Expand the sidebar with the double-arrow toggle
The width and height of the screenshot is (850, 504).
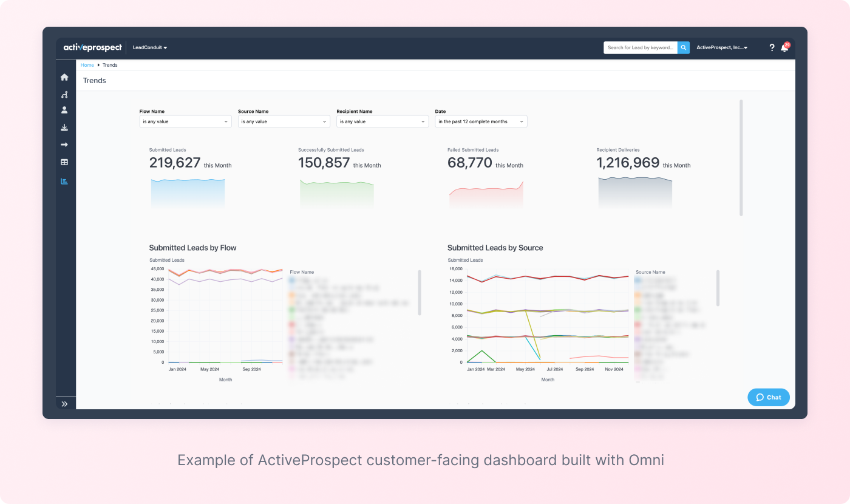pos(64,403)
